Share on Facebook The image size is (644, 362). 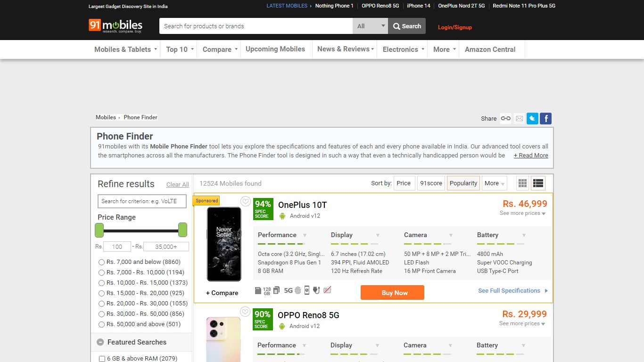545,118
